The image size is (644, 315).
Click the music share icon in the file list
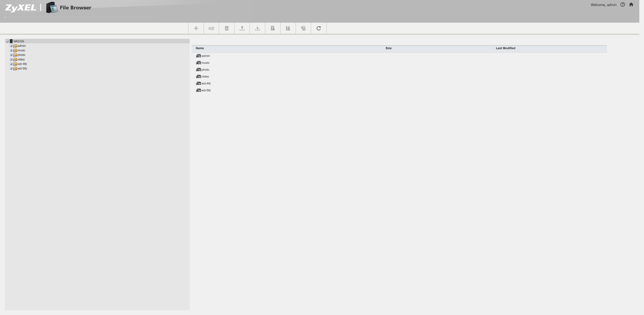coord(199,63)
